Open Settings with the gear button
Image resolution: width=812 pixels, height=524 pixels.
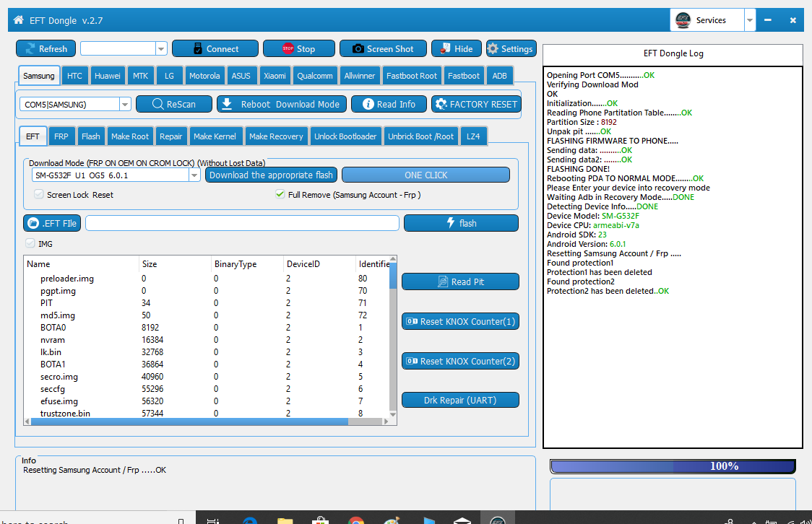[x=511, y=48]
